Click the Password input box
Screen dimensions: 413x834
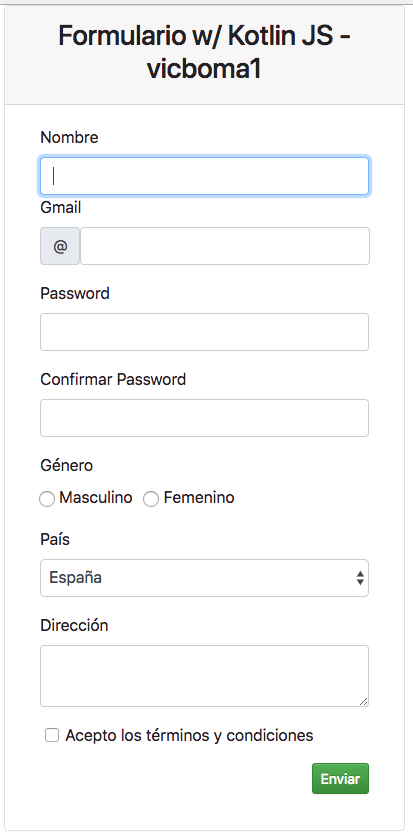(204, 332)
